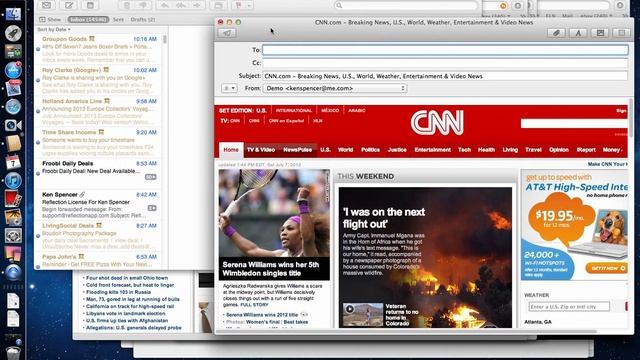Open System Preferences from the Dock
Screen dimensions: 640x360
click(x=13, y=236)
